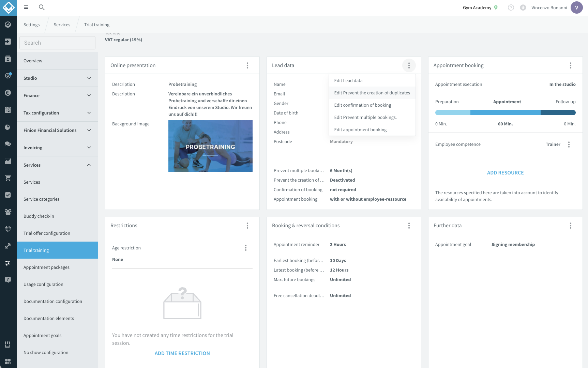Open the apps grid icon at the sidebar bottom
The width and height of the screenshot is (588, 368).
(x=8, y=362)
